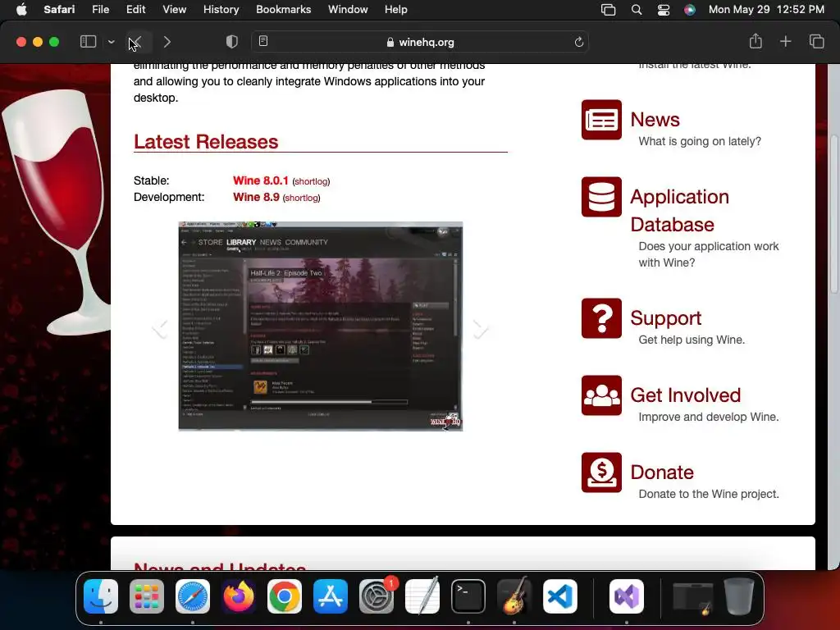Image resolution: width=840 pixels, height=630 pixels.
Task: Open the shortlog for Wine 8.0.1
Action: click(x=311, y=181)
